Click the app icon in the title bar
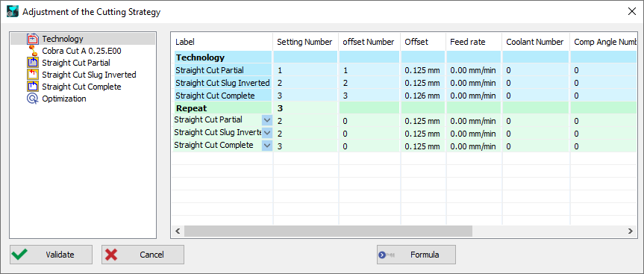 (13, 11)
